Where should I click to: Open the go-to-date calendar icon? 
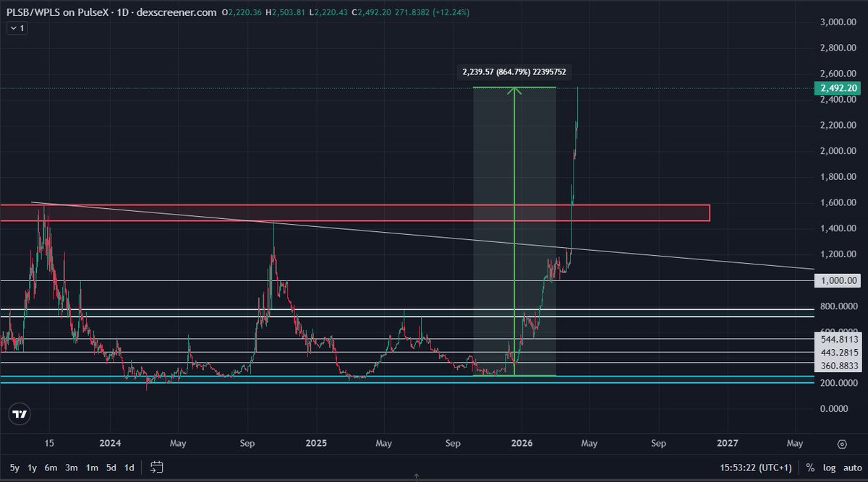coord(158,467)
